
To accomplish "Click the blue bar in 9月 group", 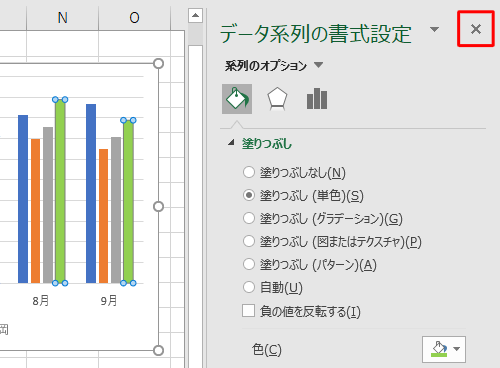I will pyautogui.click(x=91, y=193).
